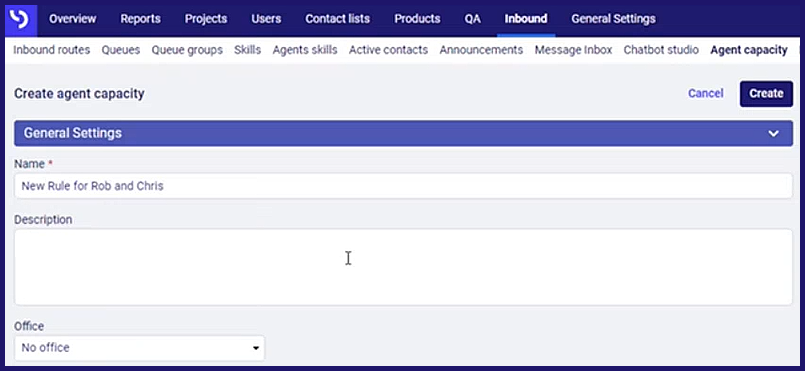The image size is (805, 371).
Task: Select the Products menu item
Action: [x=417, y=19]
